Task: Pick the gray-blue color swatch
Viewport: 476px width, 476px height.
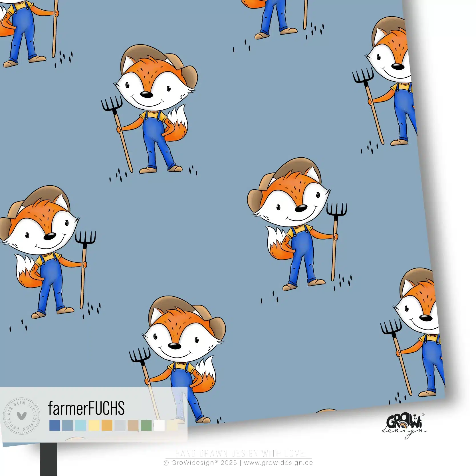Action: click(68, 425)
